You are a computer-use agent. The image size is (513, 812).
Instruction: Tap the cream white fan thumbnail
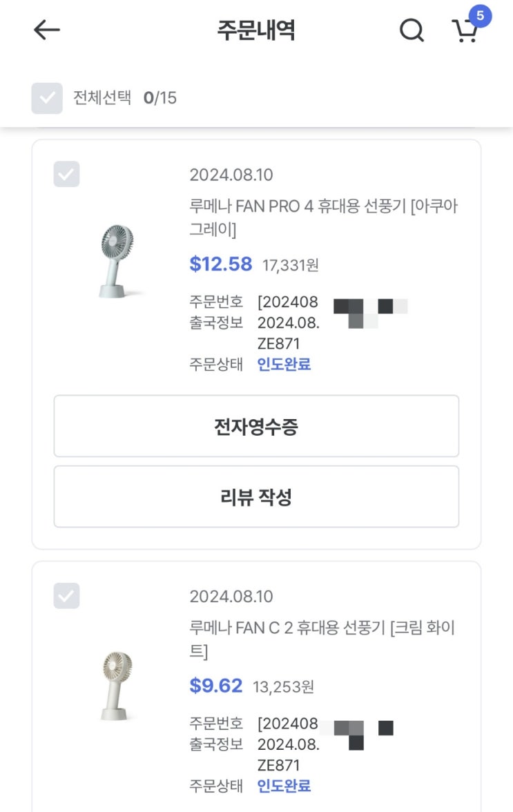tap(115, 685)
